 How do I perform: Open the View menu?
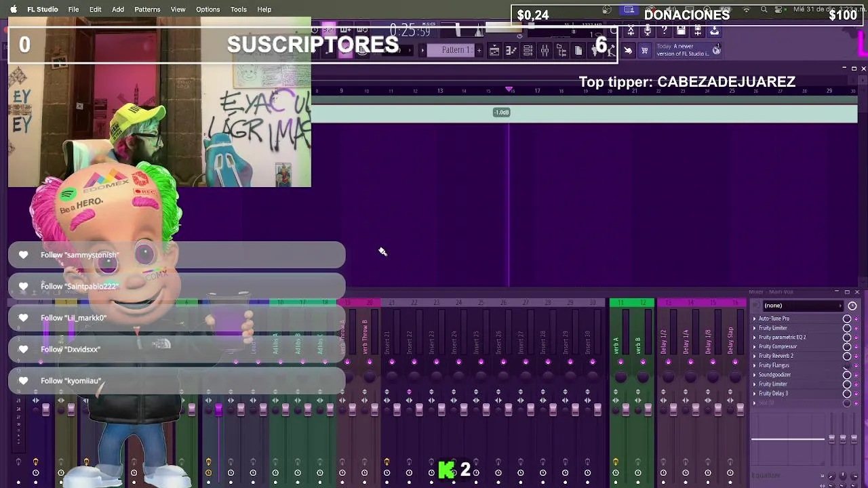click(x=178, y=9)
